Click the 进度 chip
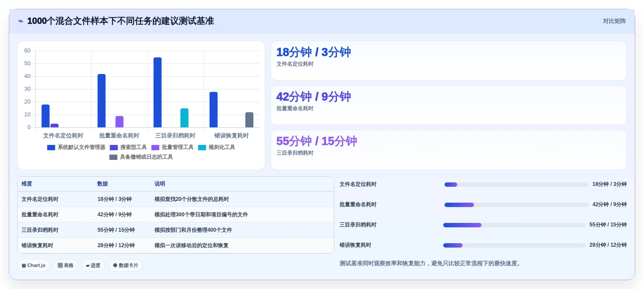 pyautogui.click(x=93, y=266)
